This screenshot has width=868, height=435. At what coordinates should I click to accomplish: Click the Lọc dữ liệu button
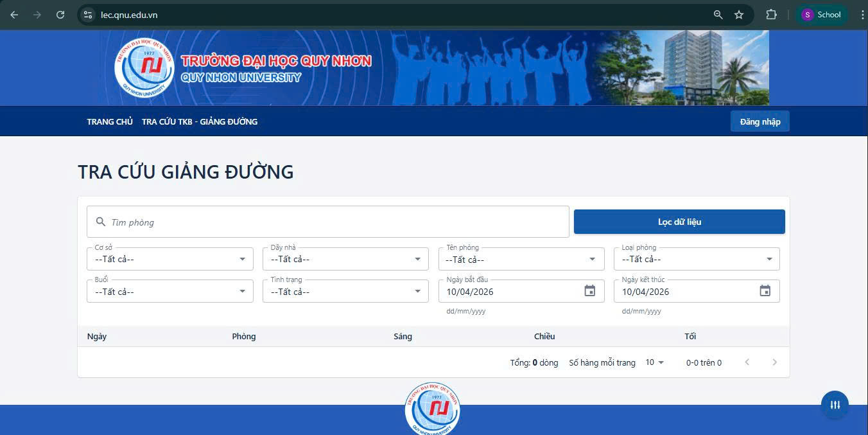[x=679, y=222]
